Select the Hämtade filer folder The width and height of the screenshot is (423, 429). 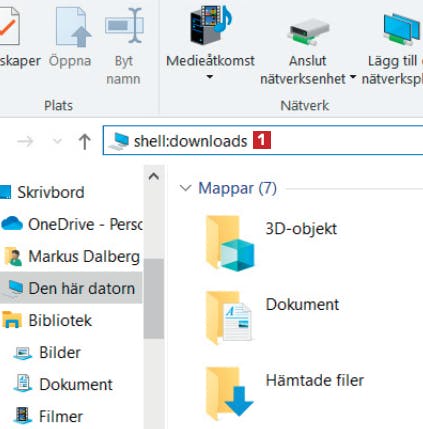[x=284, y=393]
